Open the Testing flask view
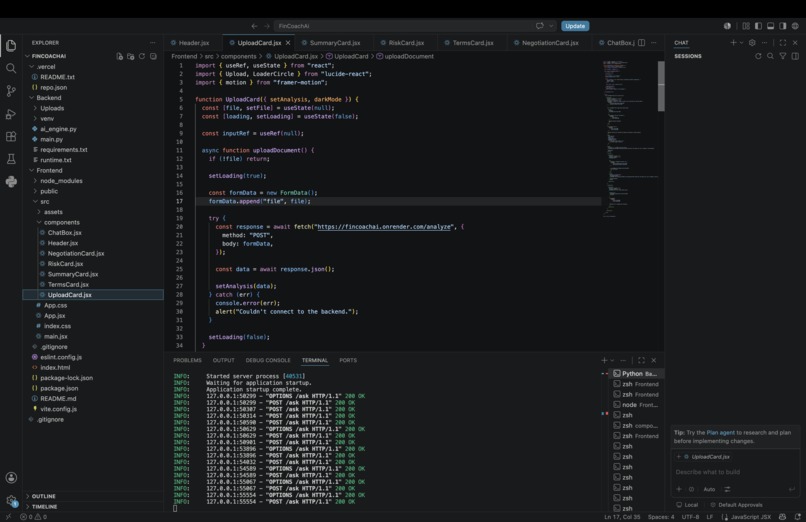 [x=11, y=159]
